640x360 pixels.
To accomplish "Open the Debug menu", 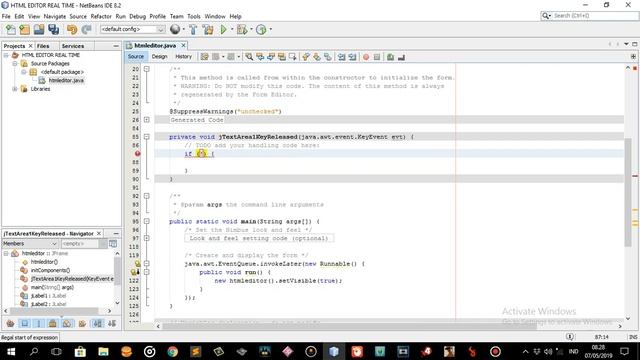I will click(x=138, y=16).
